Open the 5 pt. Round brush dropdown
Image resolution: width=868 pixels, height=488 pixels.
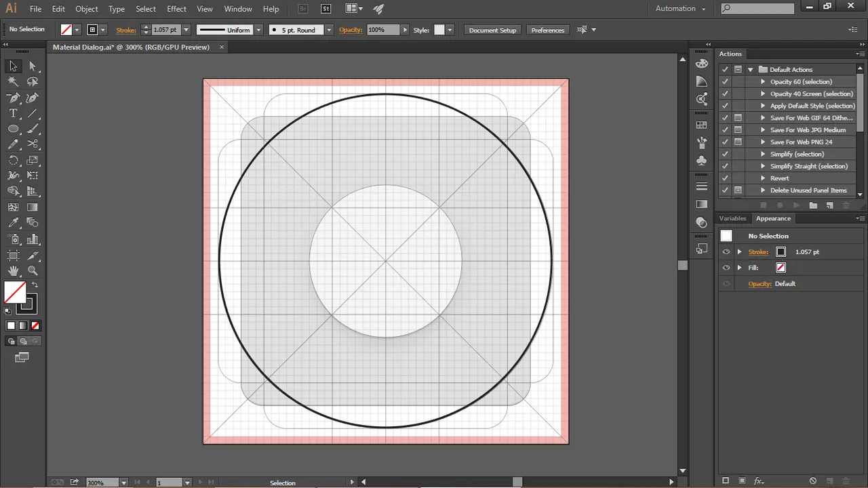(x=329, y=30)
